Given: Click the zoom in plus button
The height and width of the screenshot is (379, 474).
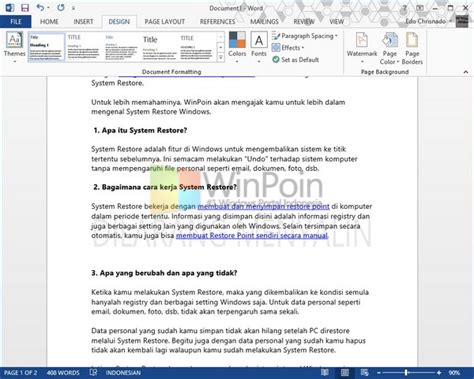Looking at the screenshot, I should [439, 373].
